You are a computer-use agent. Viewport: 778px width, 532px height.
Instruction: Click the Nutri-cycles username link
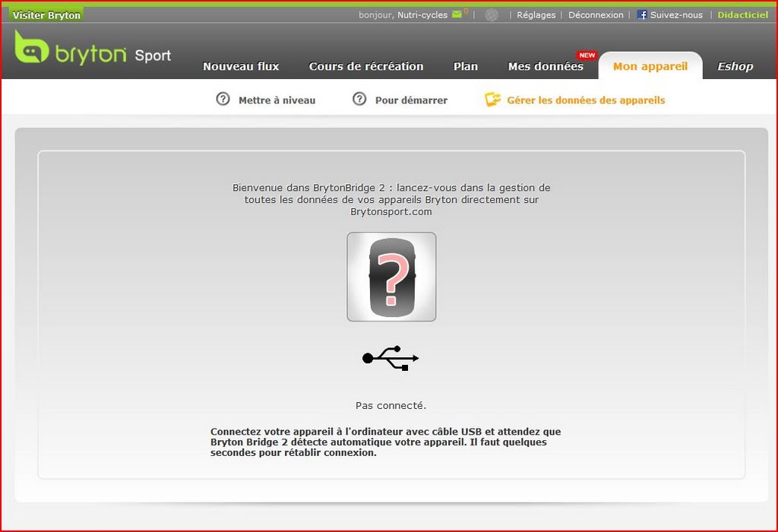[422, 15]
